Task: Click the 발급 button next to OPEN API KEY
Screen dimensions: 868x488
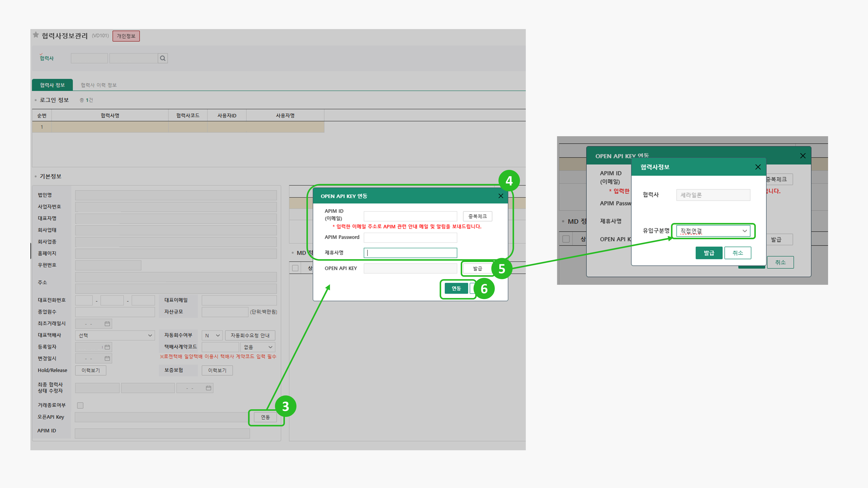Action: (477, 269)
